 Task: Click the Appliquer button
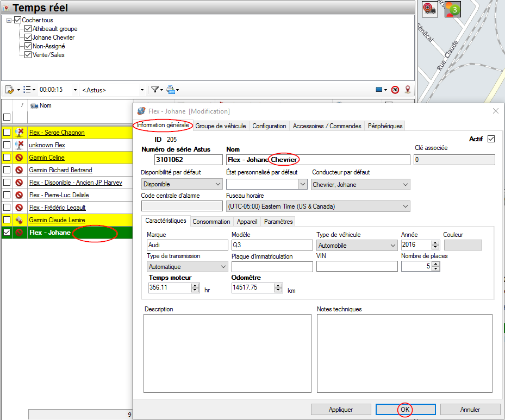341,410
